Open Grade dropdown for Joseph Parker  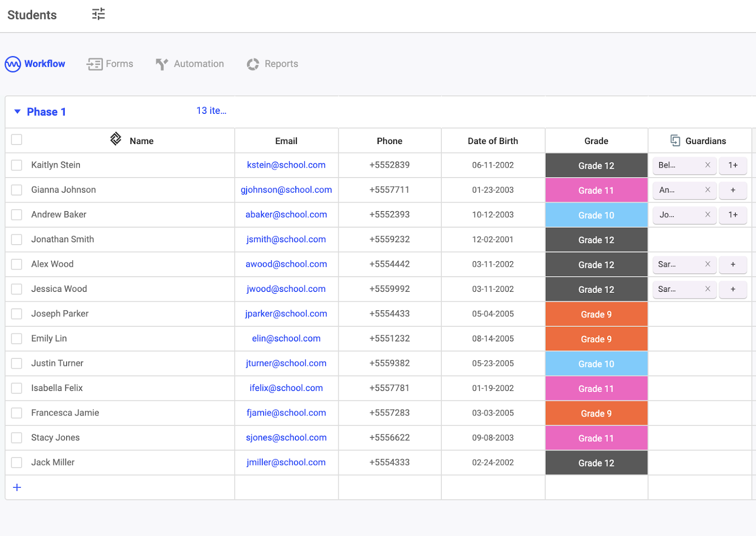(596, 314)
